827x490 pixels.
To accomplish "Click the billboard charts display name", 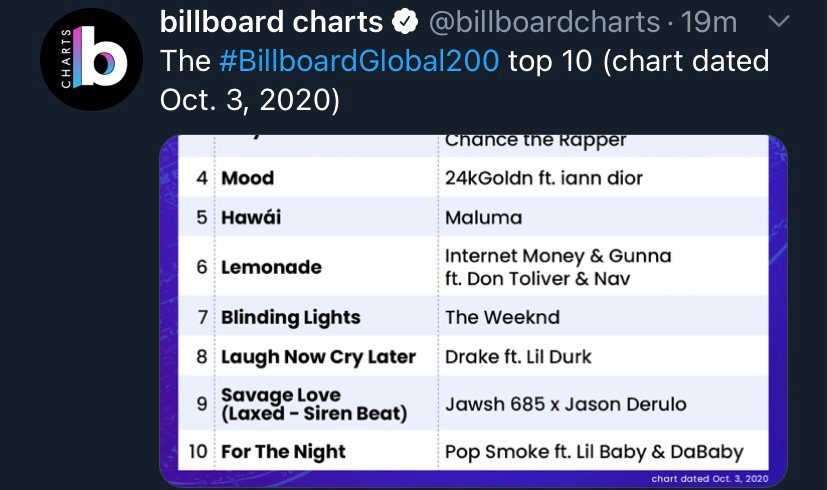I will pyautogui.click(x=271, y=22).
